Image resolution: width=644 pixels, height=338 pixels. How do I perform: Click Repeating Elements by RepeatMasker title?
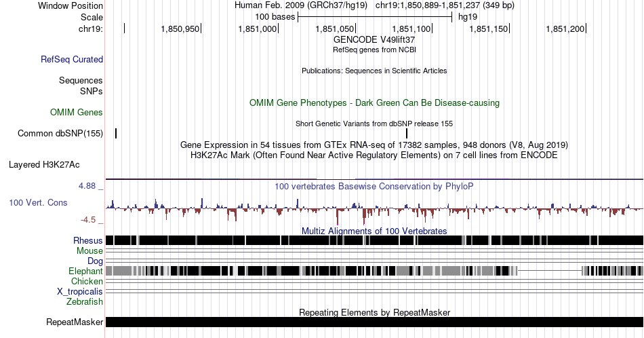coord(374,312)
